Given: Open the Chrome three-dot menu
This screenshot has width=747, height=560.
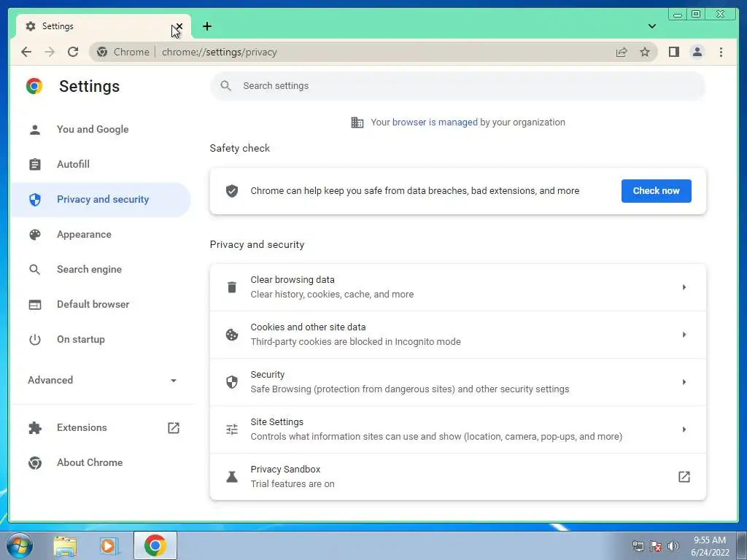Looking at the screenshot, I should pos(721,52).
